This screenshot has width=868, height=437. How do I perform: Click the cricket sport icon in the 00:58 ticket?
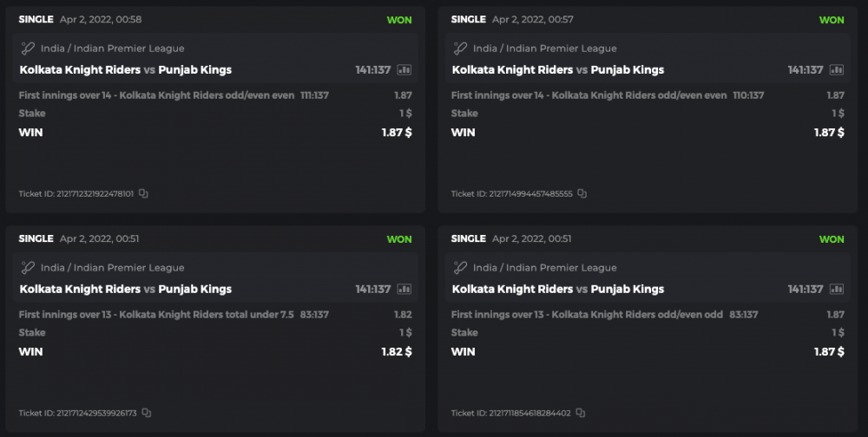point(28,49)
